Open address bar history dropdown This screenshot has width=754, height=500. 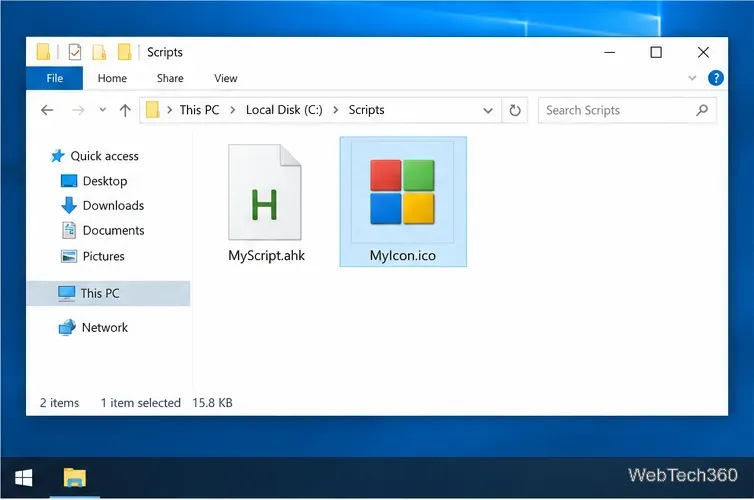pos(488,111)
